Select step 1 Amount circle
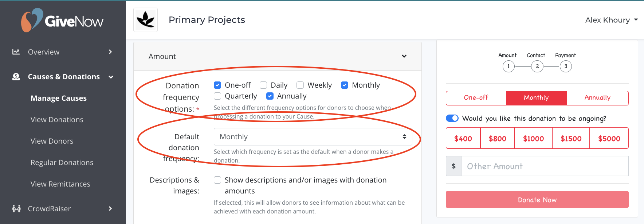Image resolution: width=644 pixels, height=224 pixels. (508, 66)
